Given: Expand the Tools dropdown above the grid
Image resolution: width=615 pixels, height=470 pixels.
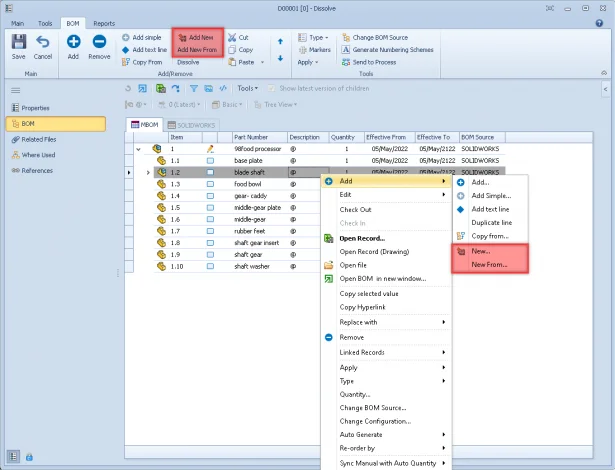Looking at the screenshot, I should click(x=249, y=88).
